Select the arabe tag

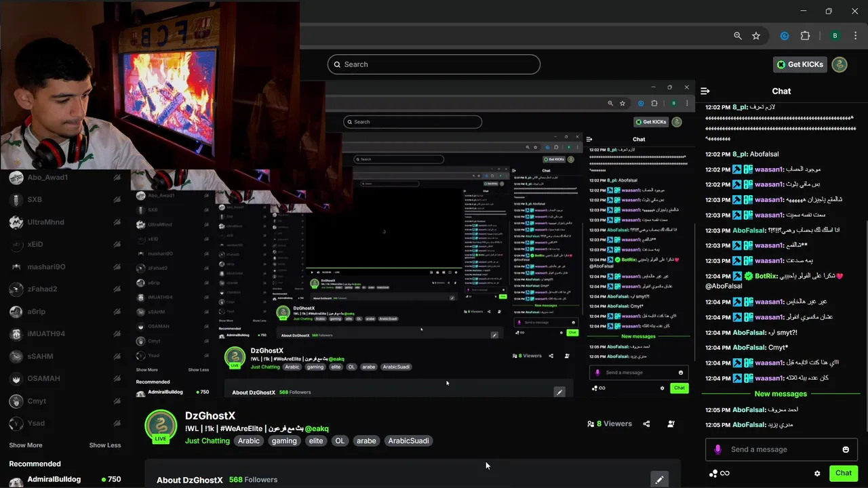(x=366, y=441)
